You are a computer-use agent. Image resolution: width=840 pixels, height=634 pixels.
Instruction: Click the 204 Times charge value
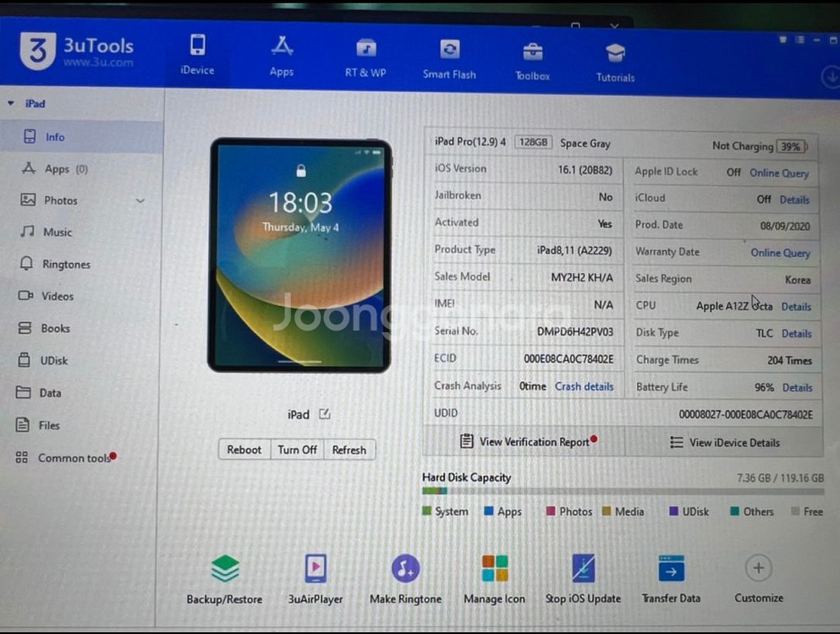point(789,360)
